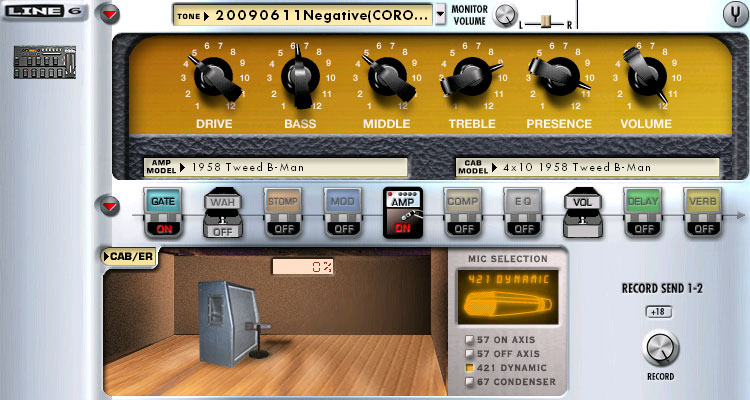Select the Gate effect block
The height and width of the screenshot is (400, 750).
click(x=163, y=201)
